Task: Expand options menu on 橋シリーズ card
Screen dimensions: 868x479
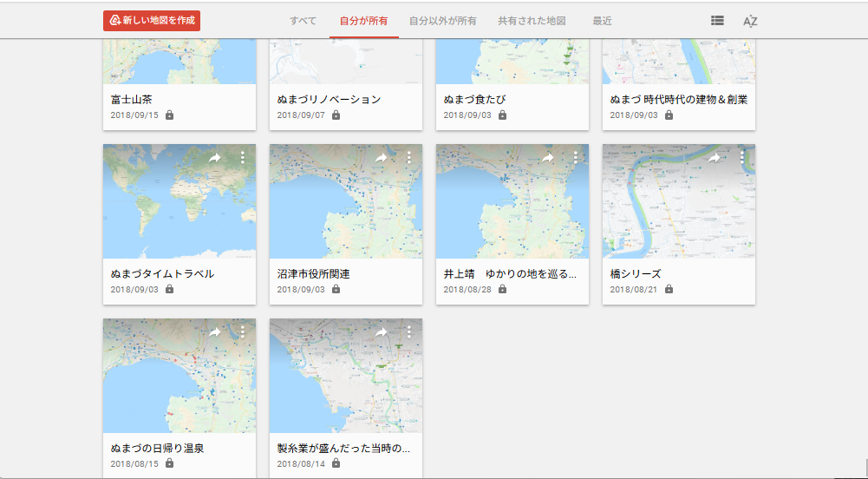Action: pyautogui.click(x=742, y=158)
